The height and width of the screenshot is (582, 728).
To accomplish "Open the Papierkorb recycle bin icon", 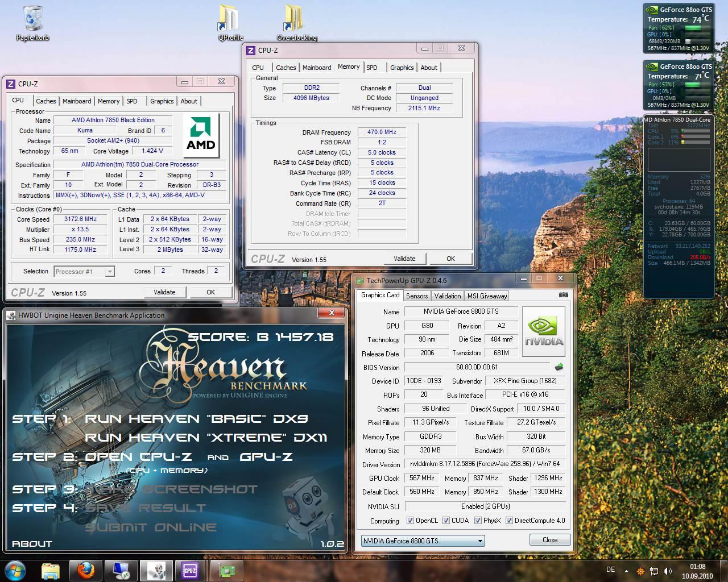I will coord(33,23).
